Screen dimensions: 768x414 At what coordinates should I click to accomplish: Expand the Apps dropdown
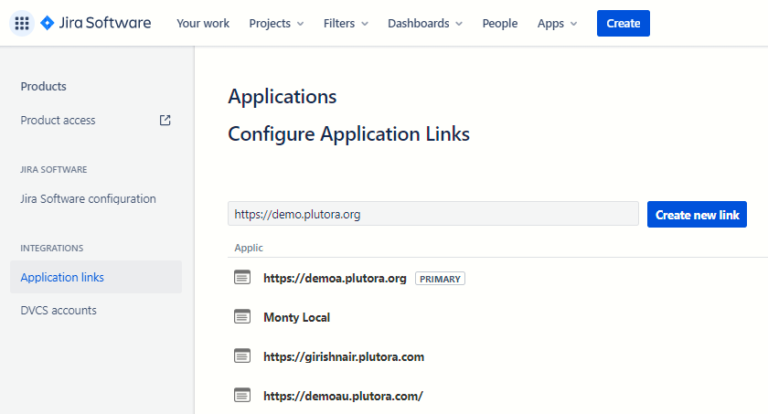tap(557, 24)
